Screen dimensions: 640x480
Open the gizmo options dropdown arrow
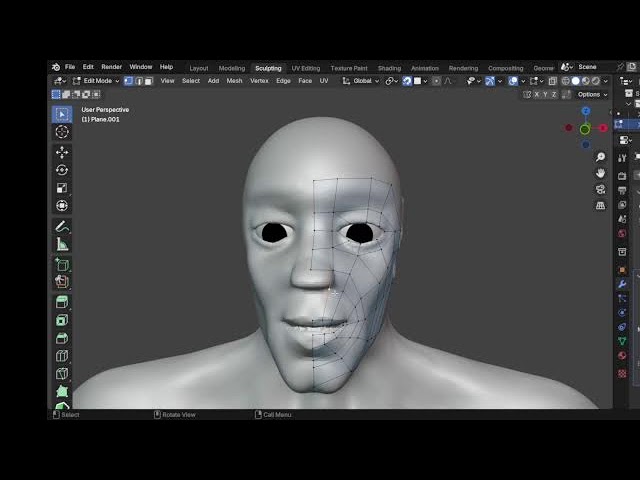500,81
